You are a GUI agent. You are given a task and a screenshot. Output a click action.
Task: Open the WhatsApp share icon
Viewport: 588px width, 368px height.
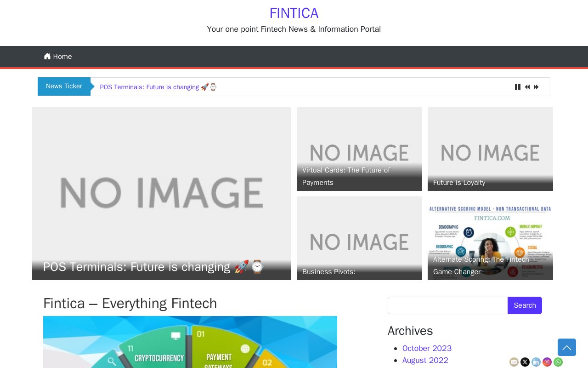558,362
